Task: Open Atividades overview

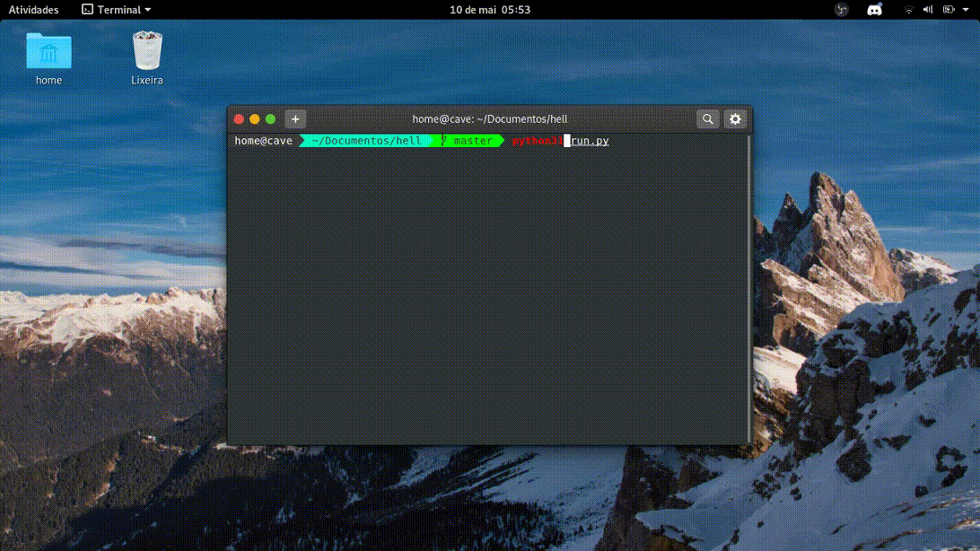Action: [33, 9]
